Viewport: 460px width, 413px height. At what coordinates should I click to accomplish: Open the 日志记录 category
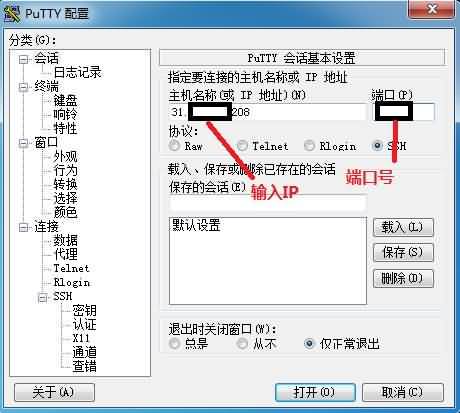77,72
